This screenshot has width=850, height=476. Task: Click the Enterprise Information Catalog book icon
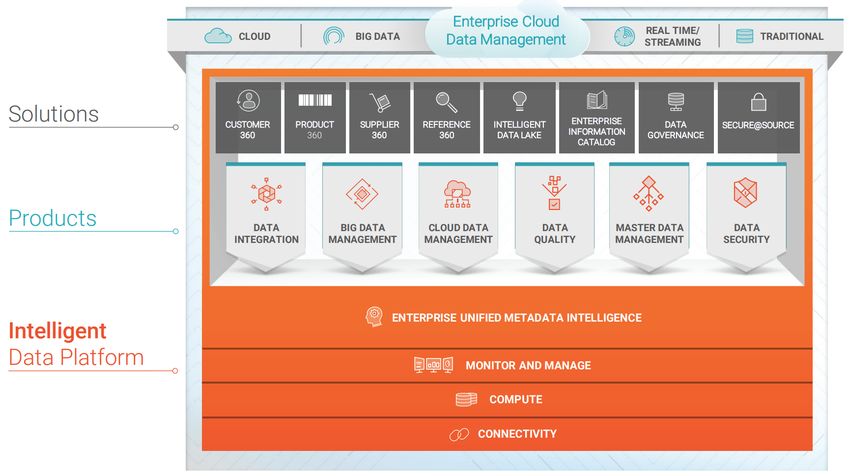pyautogui.click(x=597, y=100)
